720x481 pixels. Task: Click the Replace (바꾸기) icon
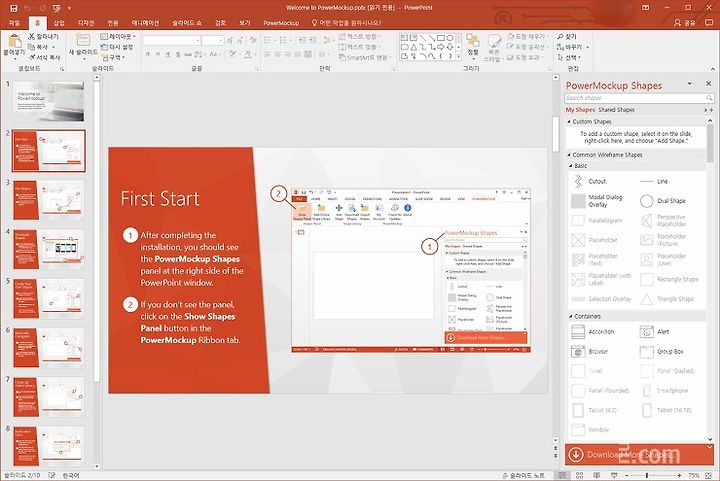tap(560, 47)
